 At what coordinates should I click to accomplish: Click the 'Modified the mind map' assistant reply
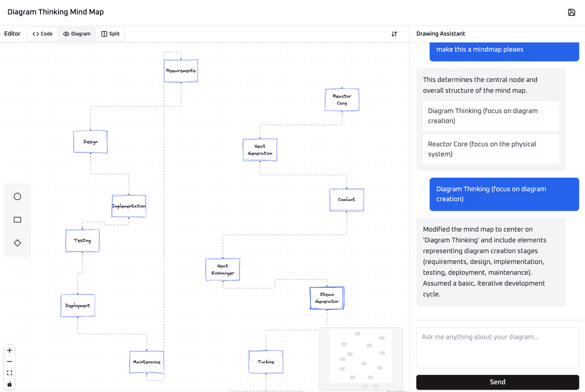pyautogui.click(x=491, y=262)
